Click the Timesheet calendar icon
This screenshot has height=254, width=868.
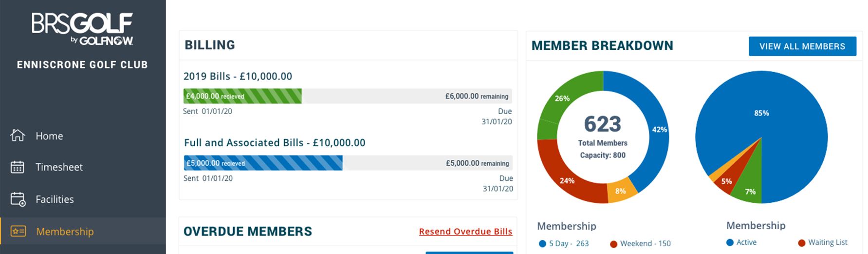click(18, 167)
